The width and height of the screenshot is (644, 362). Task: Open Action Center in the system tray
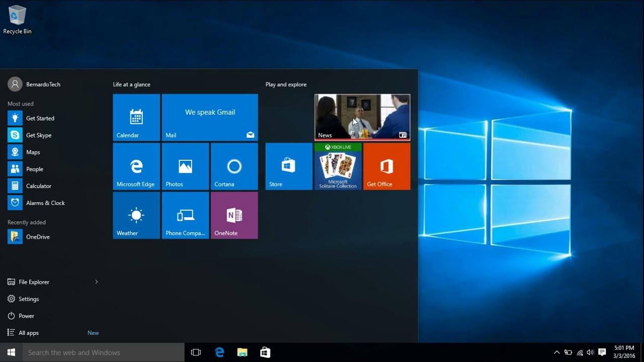[602, 352]
